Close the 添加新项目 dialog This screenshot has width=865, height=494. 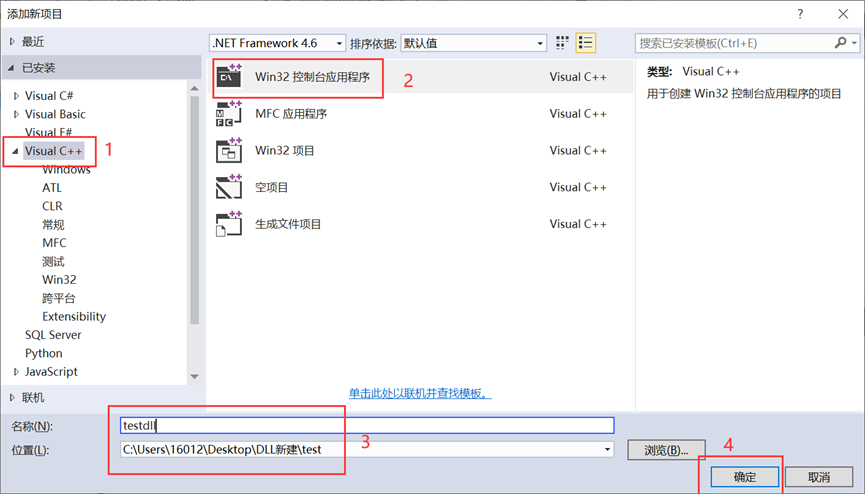(x=843, y=14)
